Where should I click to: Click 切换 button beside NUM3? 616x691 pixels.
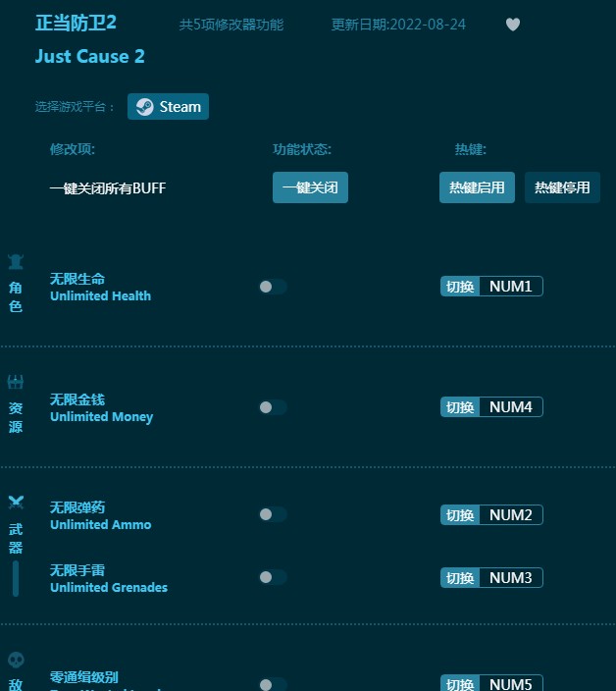coord(460,578)
